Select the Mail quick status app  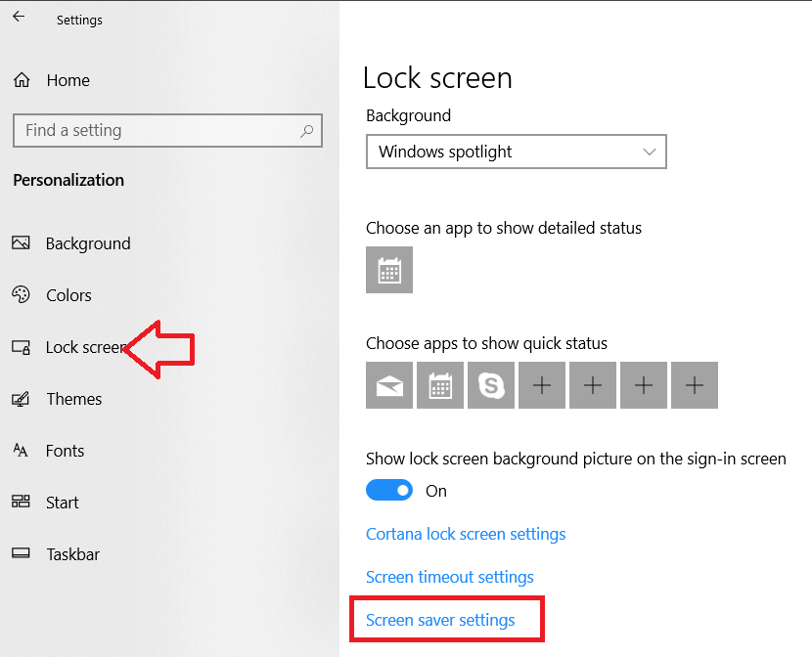[388, 384]
